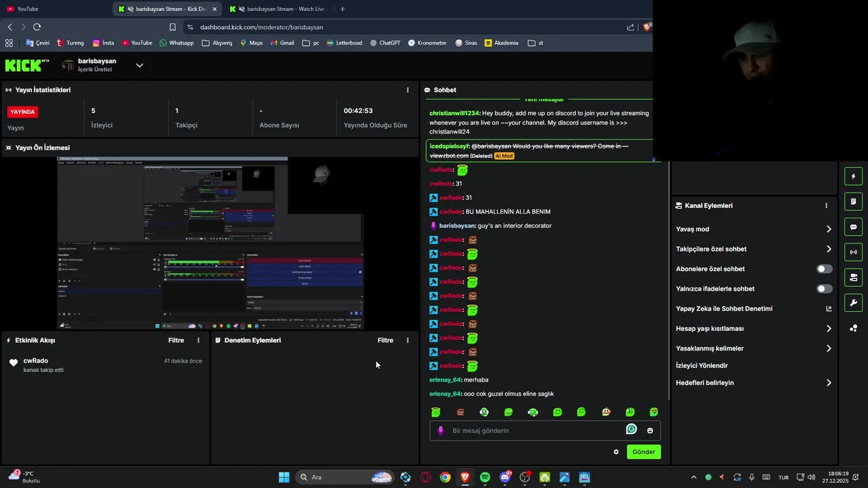
Task: Click the AI Mod badge on deleted message
Action: [504, 156]
